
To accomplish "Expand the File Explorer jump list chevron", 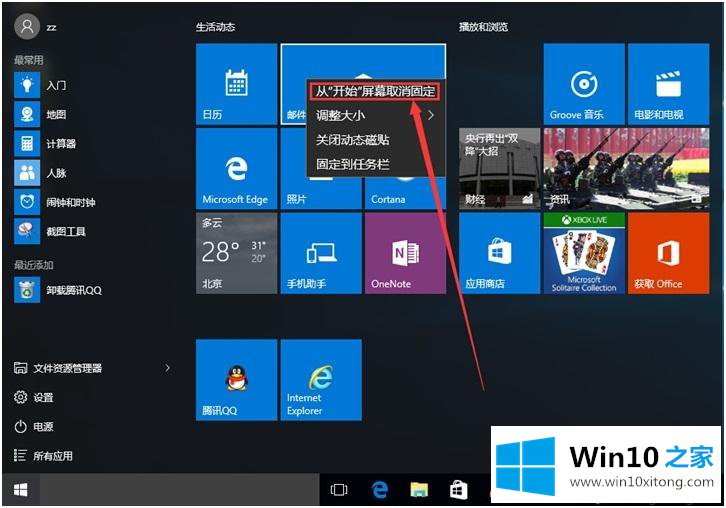I will [168, 368].
